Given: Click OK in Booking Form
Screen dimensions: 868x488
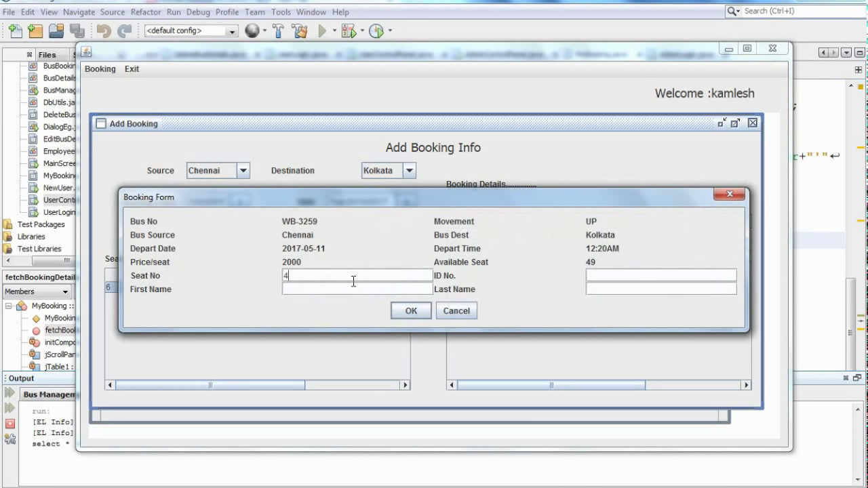Looking at the screenshot, I should [x=411, y=310].
